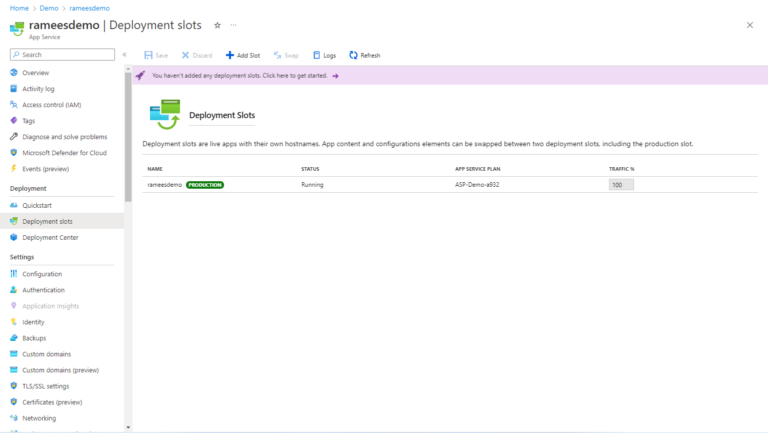768x433 pixels.
Task: Click the sidebar search field
Action: [65, 55]
